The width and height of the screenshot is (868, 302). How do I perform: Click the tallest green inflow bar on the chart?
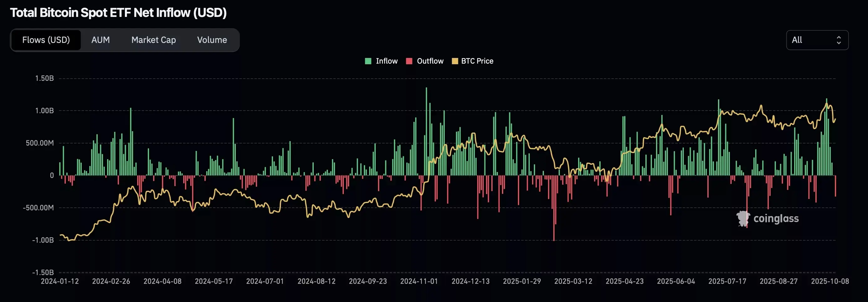click(426, 132)
